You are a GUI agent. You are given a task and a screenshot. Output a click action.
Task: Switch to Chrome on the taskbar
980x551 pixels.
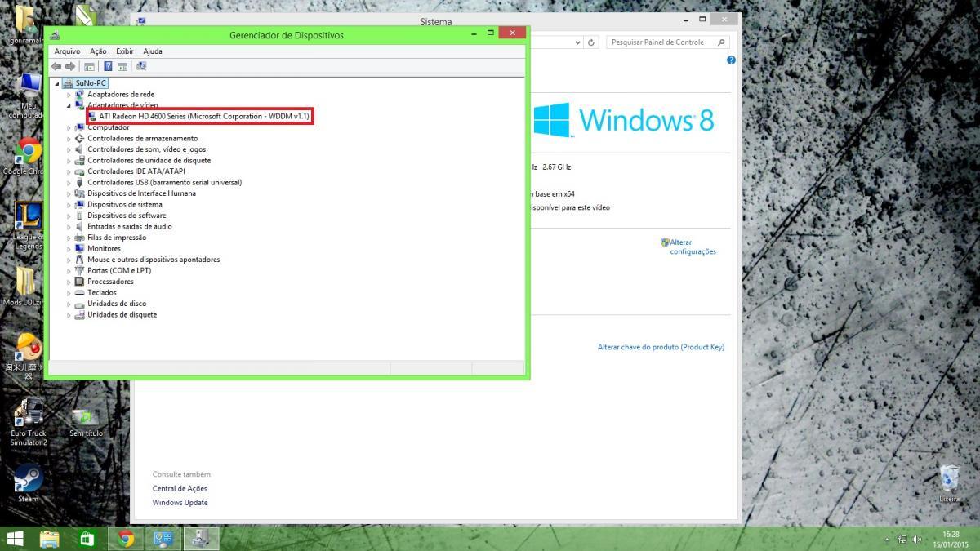(x=125, y=539)
